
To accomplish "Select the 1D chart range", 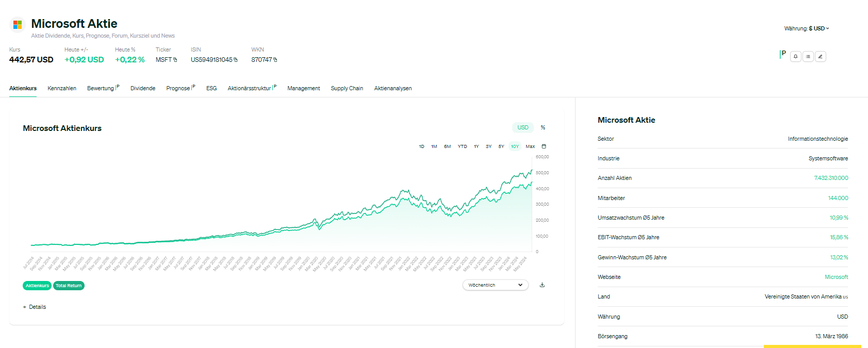I will 421,146.
